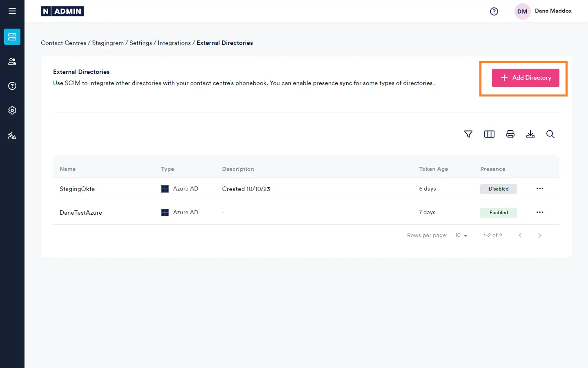The height and width of the screenshot is (368, 588).
Task: Open the three-dot menu for StagingOkta
Action: coord(540,188)
